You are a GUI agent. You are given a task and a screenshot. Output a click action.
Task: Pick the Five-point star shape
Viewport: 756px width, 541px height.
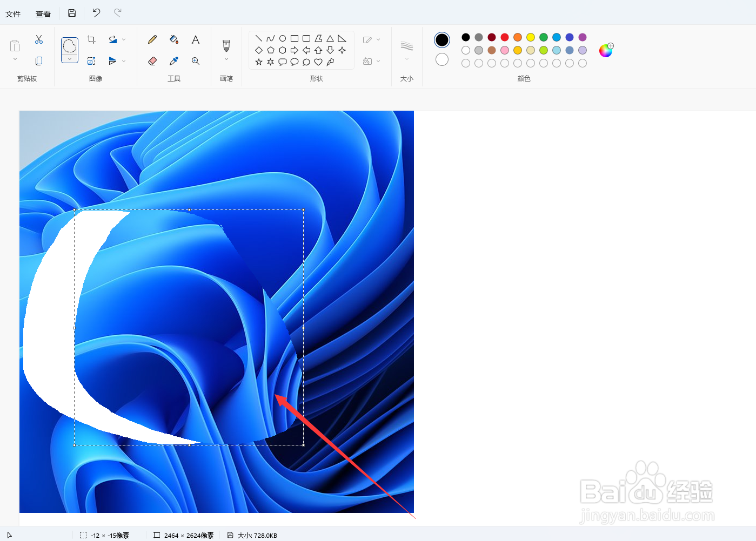259,62
